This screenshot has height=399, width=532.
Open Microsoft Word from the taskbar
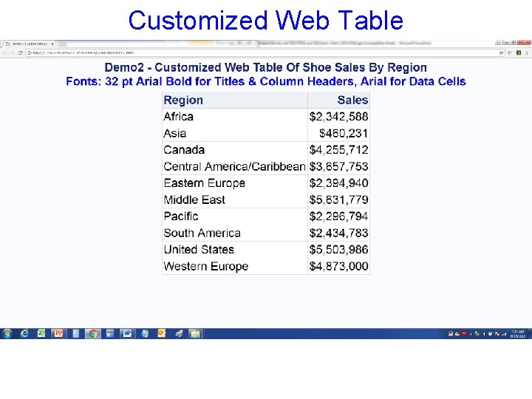(127, 333)
